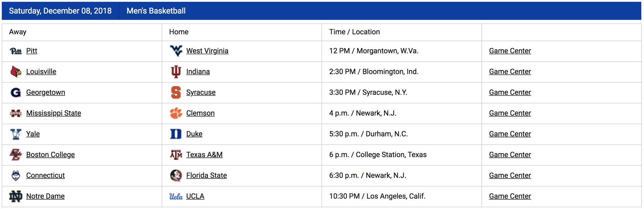The height and width of the screenshot is (209, 644).
Task: Open the Boston College team link
Action: click(x=50, y=155)
